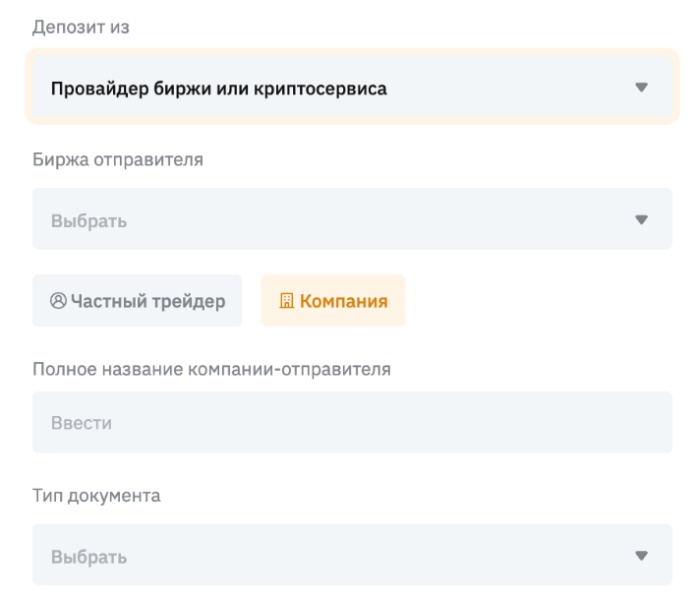Click the Депозит из label
This screenshot has height=601, width=700.
(81, 28)
